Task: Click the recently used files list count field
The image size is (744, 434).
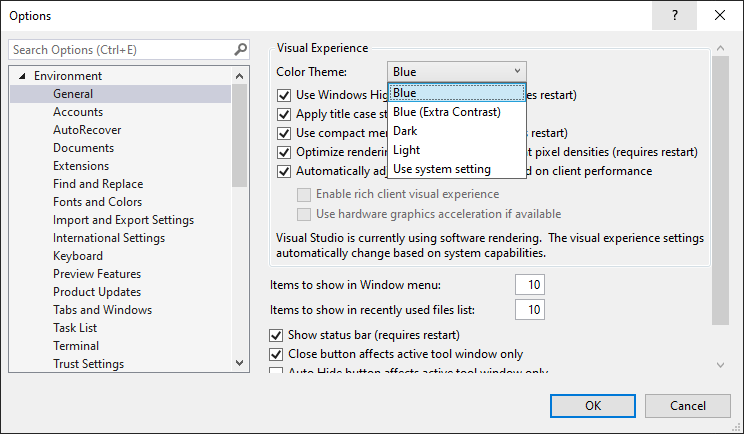Action: [x=529, y=310]
